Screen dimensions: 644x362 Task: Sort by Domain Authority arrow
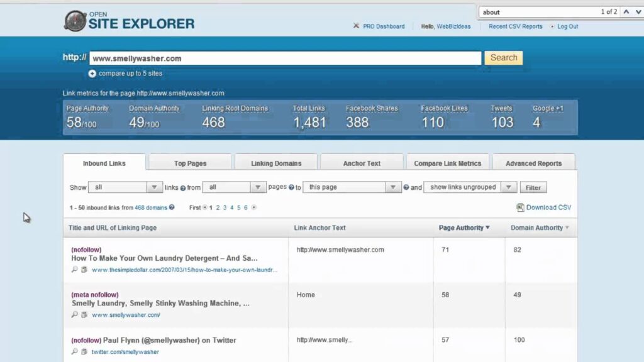pyautogui.click(x=567, y=228)
